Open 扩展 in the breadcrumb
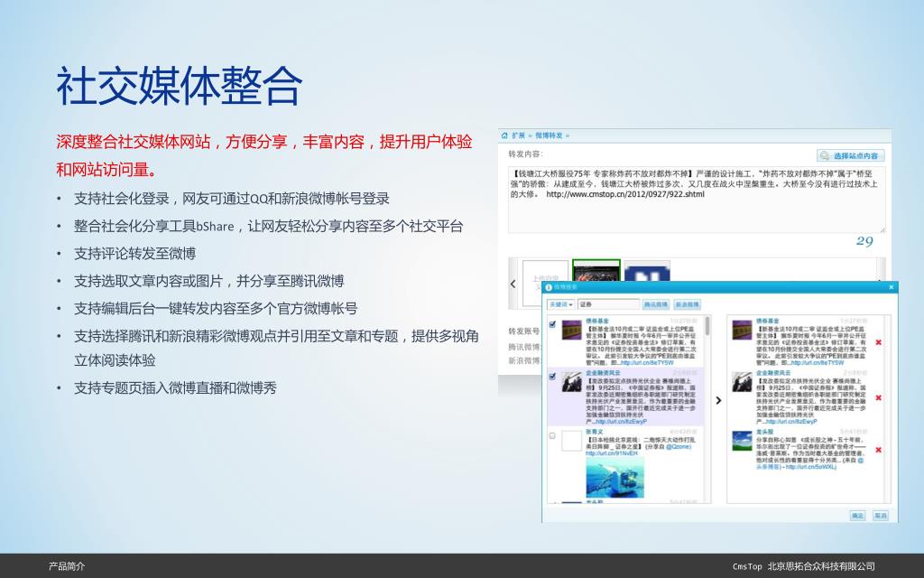This screenshot has width=924, height=578. point(518,135)
